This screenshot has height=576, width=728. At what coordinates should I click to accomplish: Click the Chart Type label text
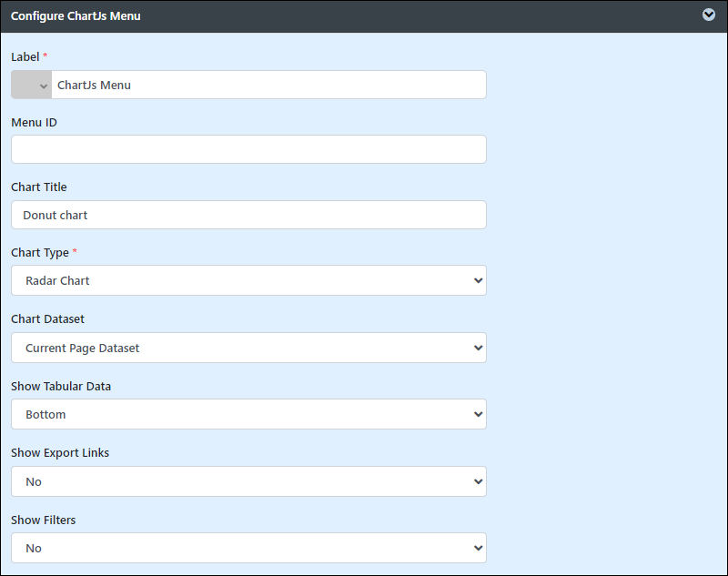[40, 252]
